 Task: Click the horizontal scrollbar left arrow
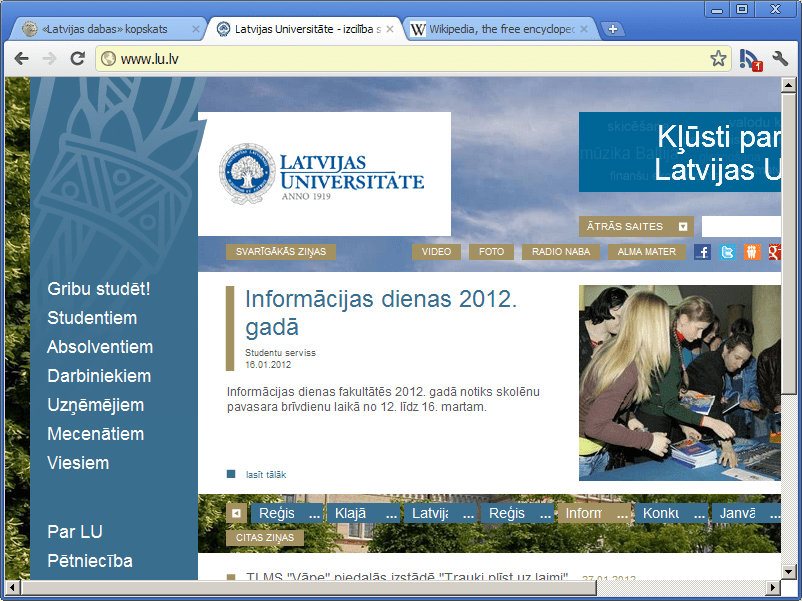(x=12, y=588)
